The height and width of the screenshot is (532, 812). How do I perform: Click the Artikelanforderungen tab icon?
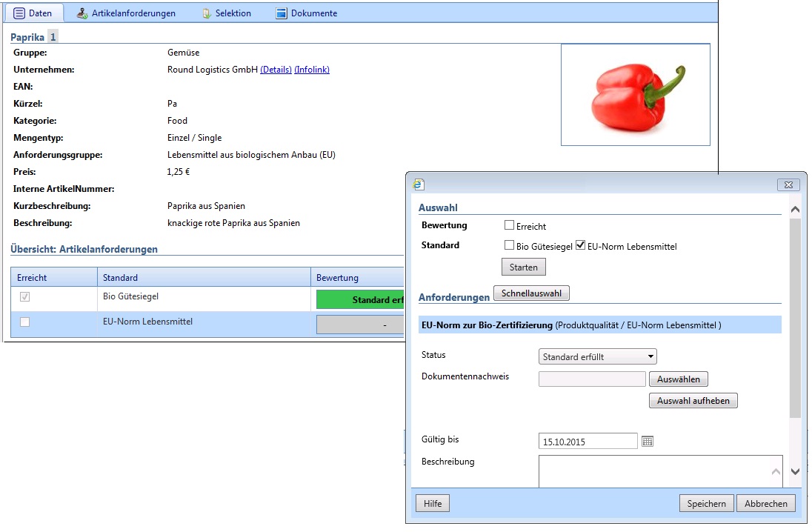tap(82, 13)
